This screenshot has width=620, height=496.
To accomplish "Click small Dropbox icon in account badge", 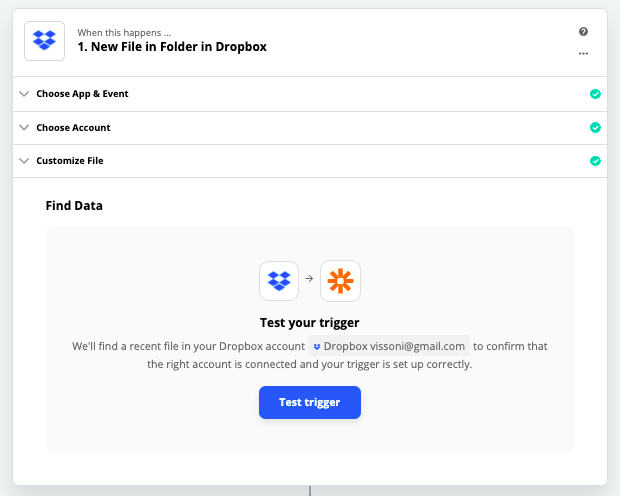I will [x=317, y=347].
